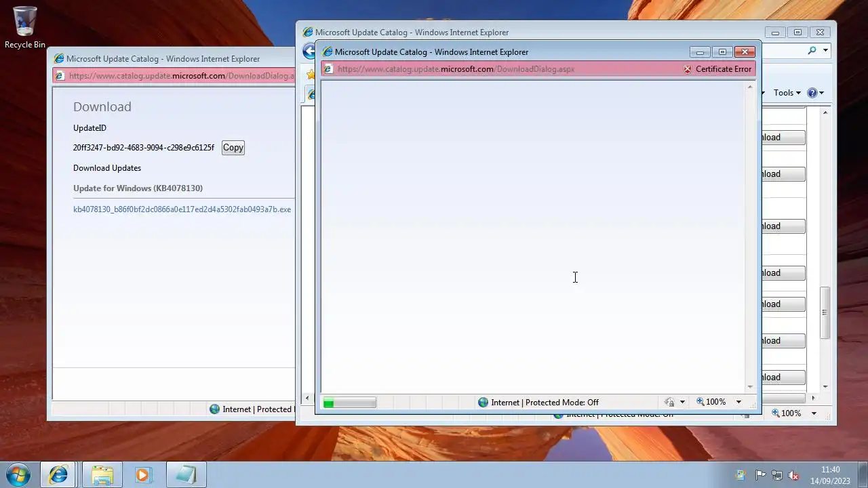The height and width of the screenshot is (488, 868).
Task: Click the Action Center flag tray icon
Action: pos(760,476)
